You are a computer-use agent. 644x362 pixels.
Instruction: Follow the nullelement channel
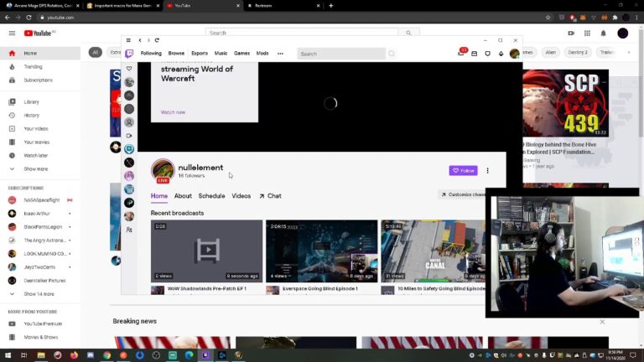[x=463, y=170]
